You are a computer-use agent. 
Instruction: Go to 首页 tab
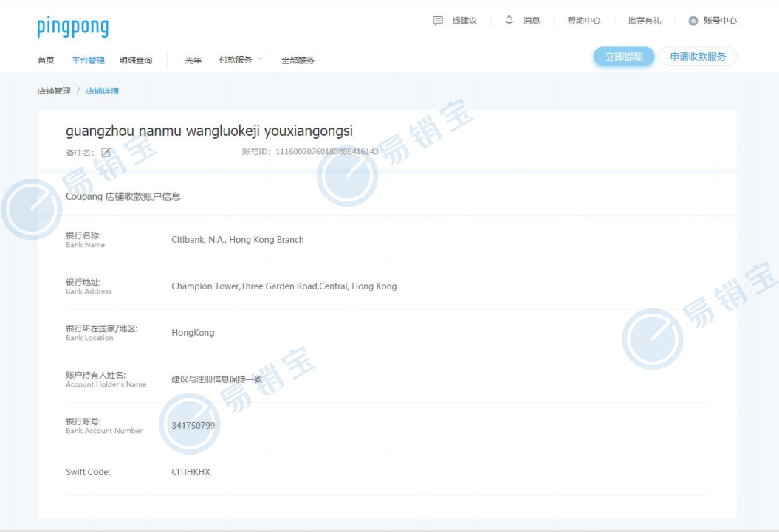tap(46, 60)
